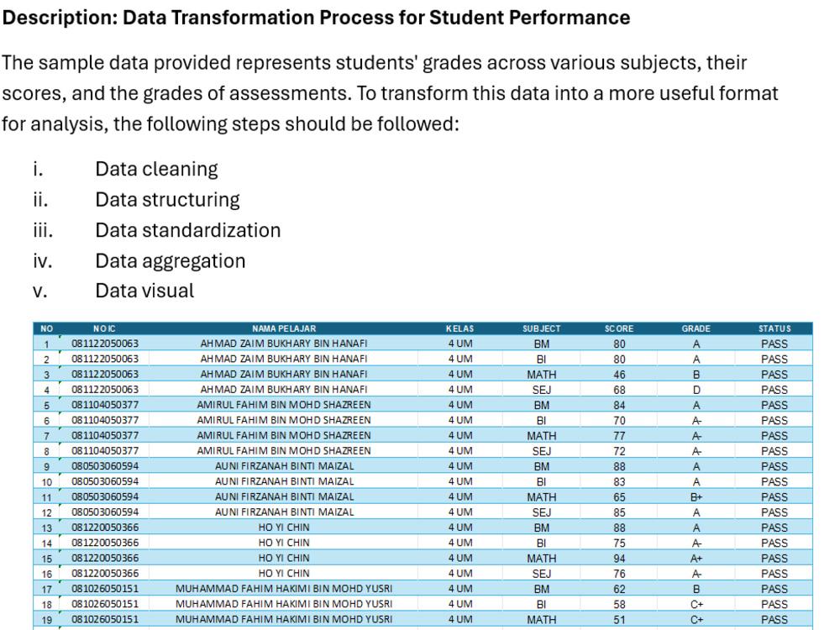Click grade A+ for HO YI CHIN
The width and height of the screenshot is (840, 630).
click(696, 559)
